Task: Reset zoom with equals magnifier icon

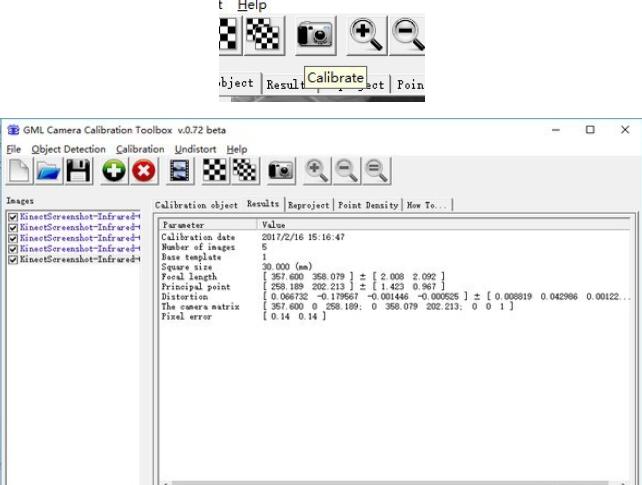Action: pos(376,170)
